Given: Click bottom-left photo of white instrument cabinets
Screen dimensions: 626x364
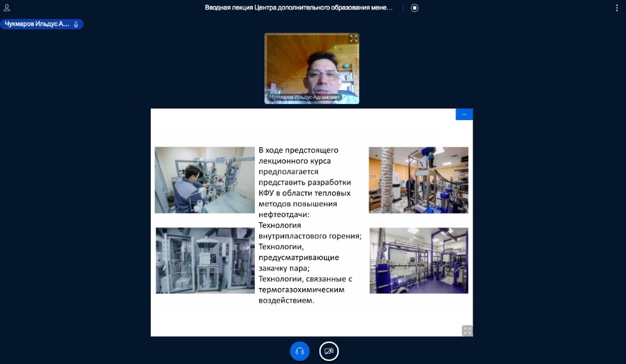Looking at the screenshot, I should coord(204,261).
